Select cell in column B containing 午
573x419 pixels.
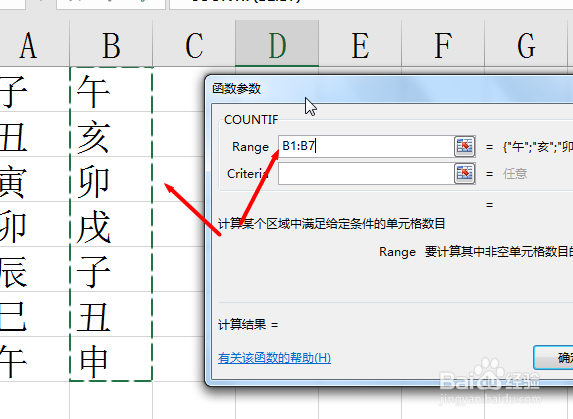pos(111,89)
